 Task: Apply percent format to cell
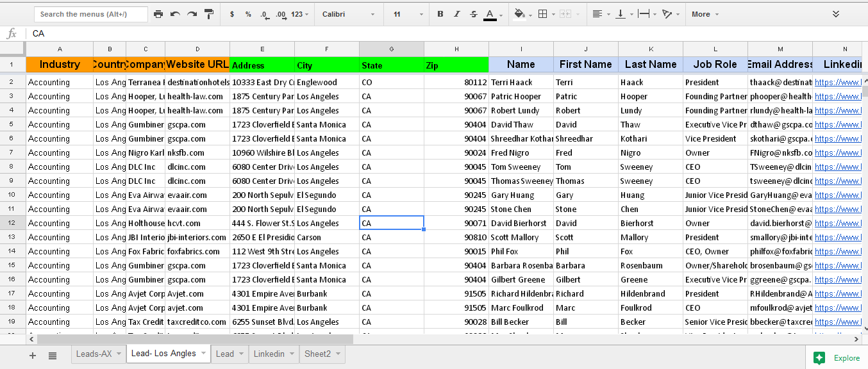(248, 13)
